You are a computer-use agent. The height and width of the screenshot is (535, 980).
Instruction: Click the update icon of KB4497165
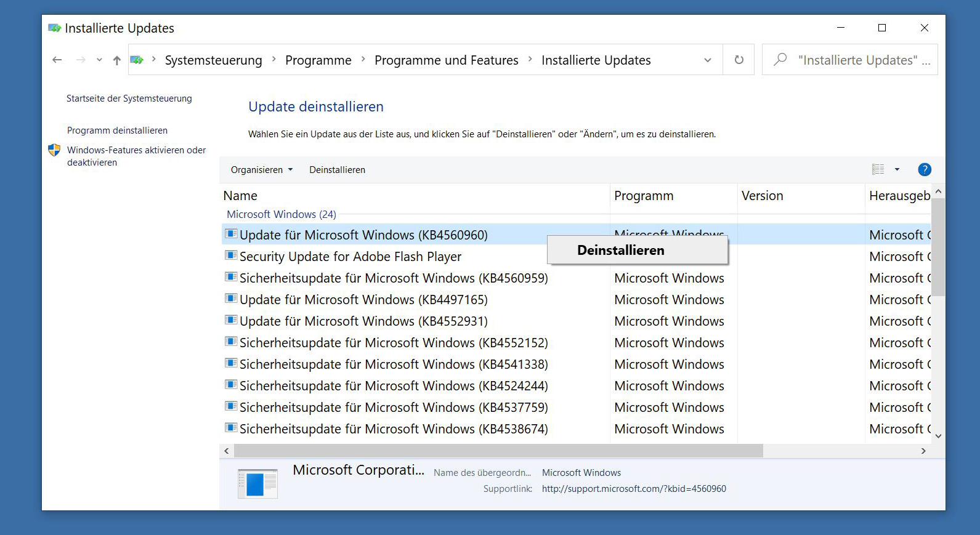tap(231, 298)
